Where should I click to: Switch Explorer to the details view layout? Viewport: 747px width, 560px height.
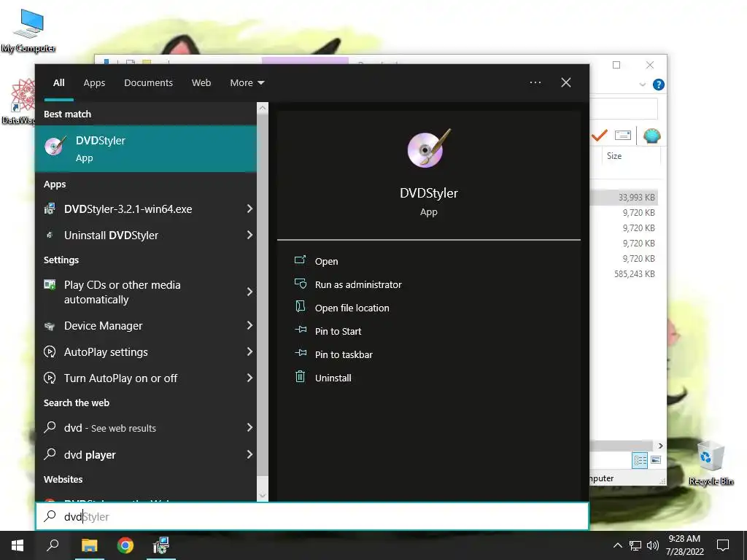click(640, 460)
